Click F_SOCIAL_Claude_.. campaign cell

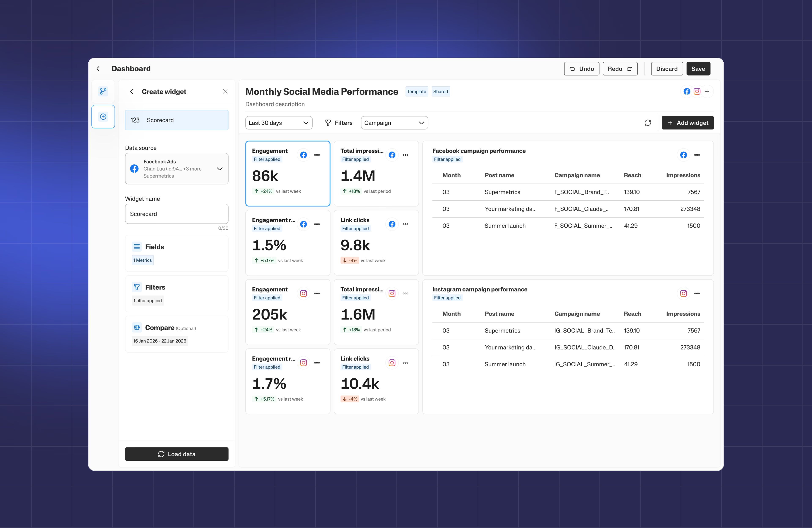pyautogui.click(x=581, y=209)
